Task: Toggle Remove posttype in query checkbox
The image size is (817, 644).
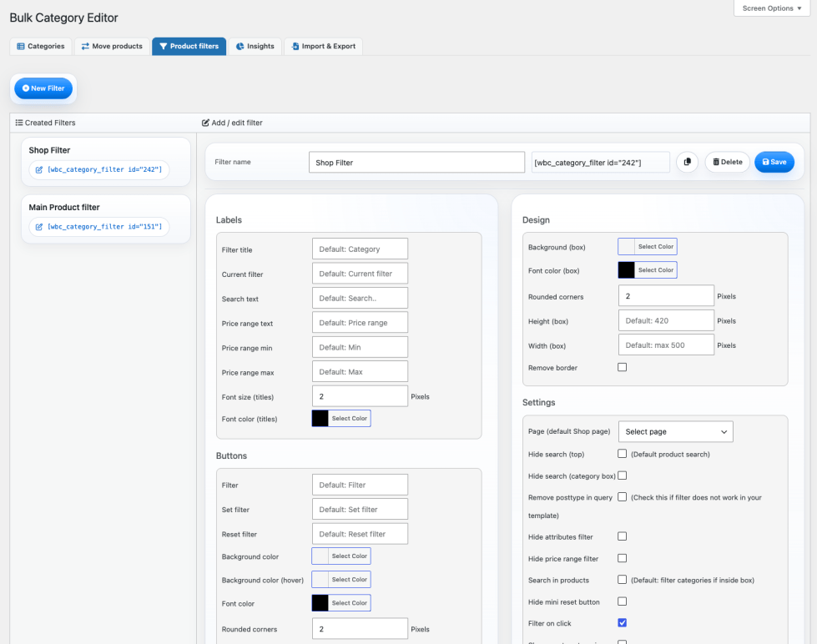Action: tap(622, 497)
